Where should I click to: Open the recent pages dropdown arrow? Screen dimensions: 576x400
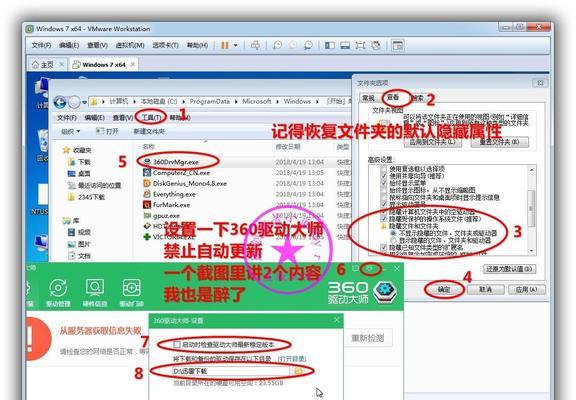pos(84,102)
